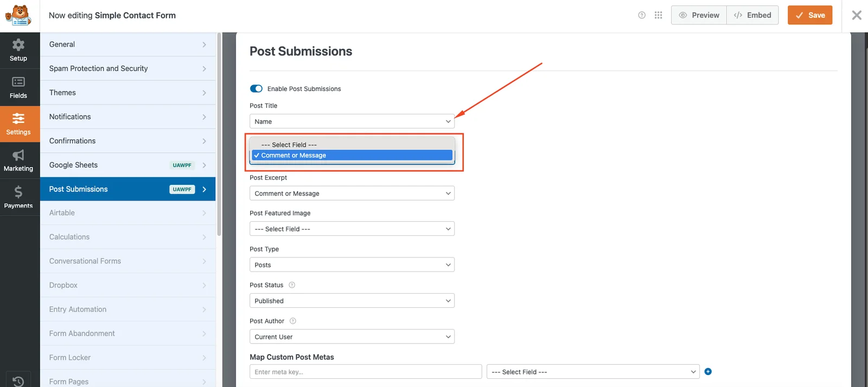Click the Save button
The height and width of the screenshot is (387, 868).
pos(809,15)
